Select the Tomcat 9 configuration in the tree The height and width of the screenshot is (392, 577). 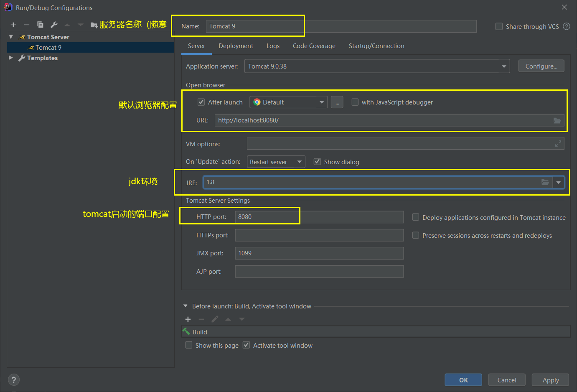(91, 48)
